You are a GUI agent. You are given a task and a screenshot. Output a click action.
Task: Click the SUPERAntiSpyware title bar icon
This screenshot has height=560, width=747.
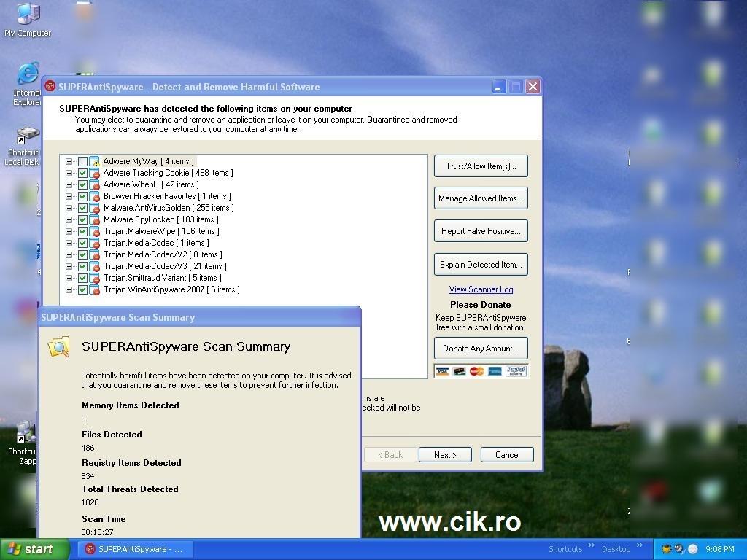click(x=50, y=87)
